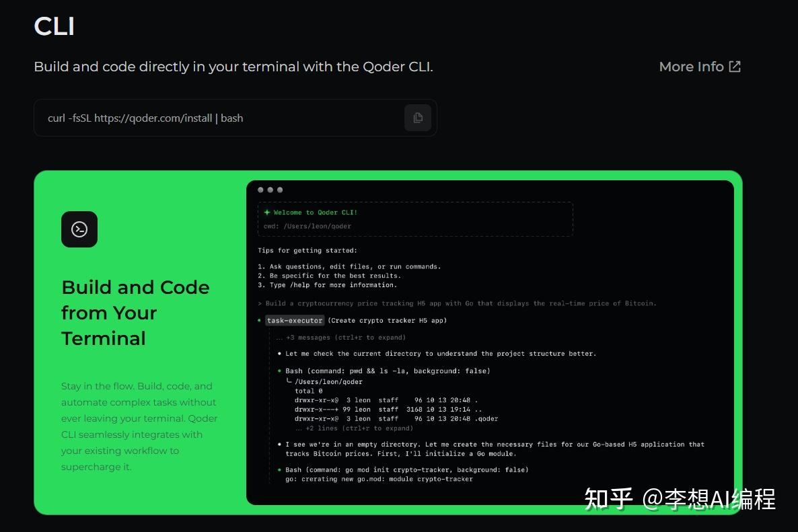Click the curl install command field
The image size is (798, 532).
tap(202, 118)
